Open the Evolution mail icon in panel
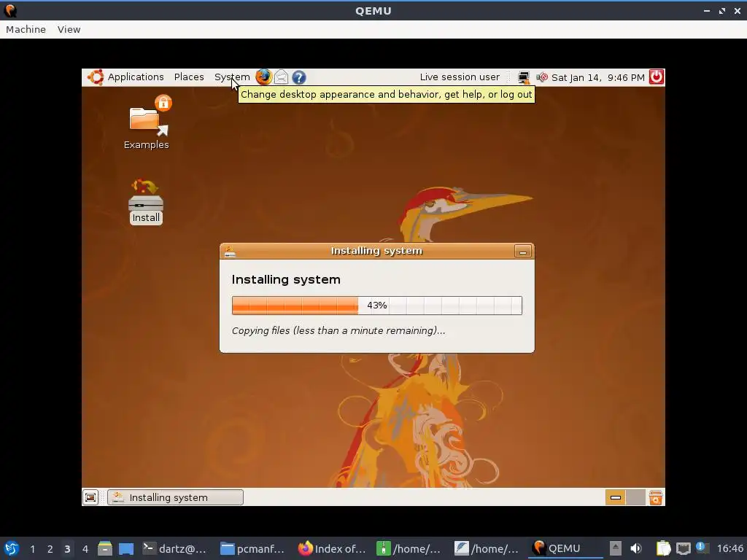 coord(281,77)
